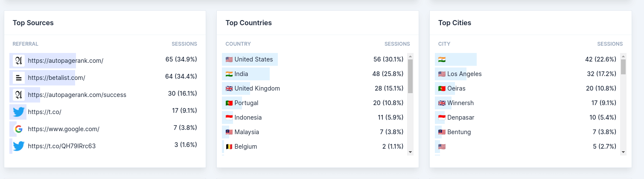
Task: Click the 30 (16.1%) sessions value
Action: click(x=183, y=94)
